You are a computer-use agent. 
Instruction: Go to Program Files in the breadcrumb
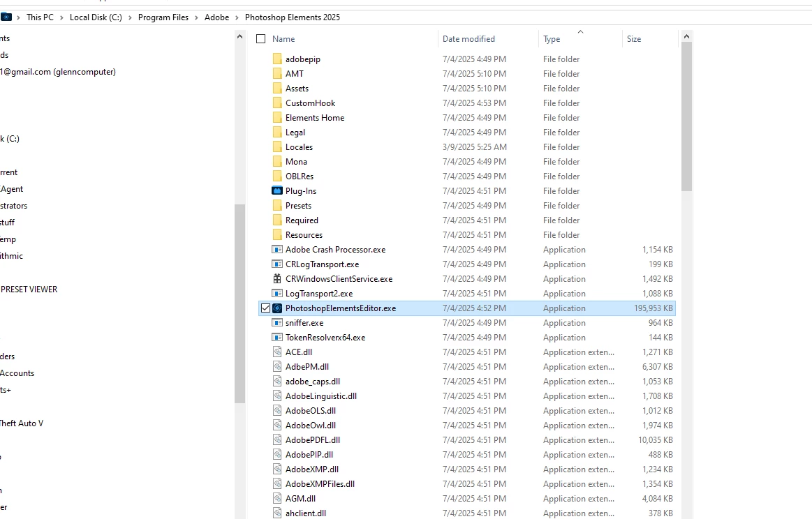pos(163,17)
